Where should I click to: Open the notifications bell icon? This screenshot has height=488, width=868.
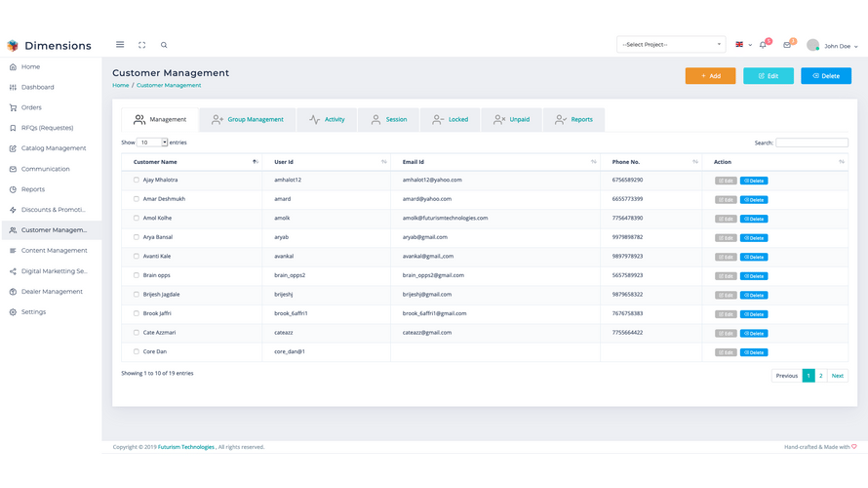(x=763, y=46)
